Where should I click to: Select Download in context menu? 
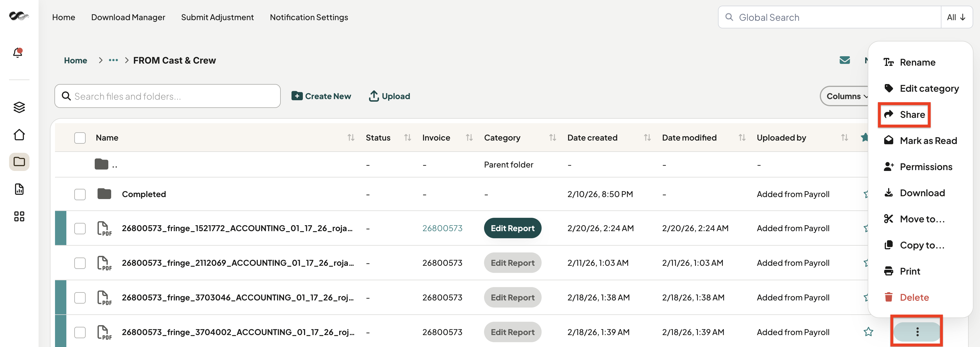pyautogui.click(x=914, y=193)
